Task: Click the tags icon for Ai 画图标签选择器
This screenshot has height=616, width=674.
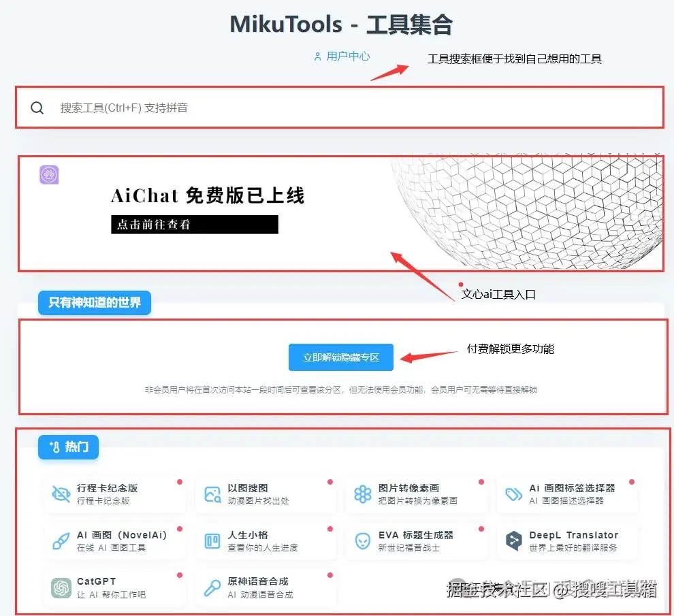Action: 513,494
